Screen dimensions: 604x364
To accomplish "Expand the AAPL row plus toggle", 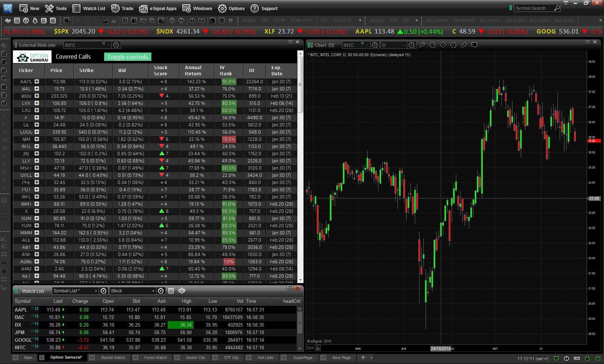I will (x=37, y=82).
